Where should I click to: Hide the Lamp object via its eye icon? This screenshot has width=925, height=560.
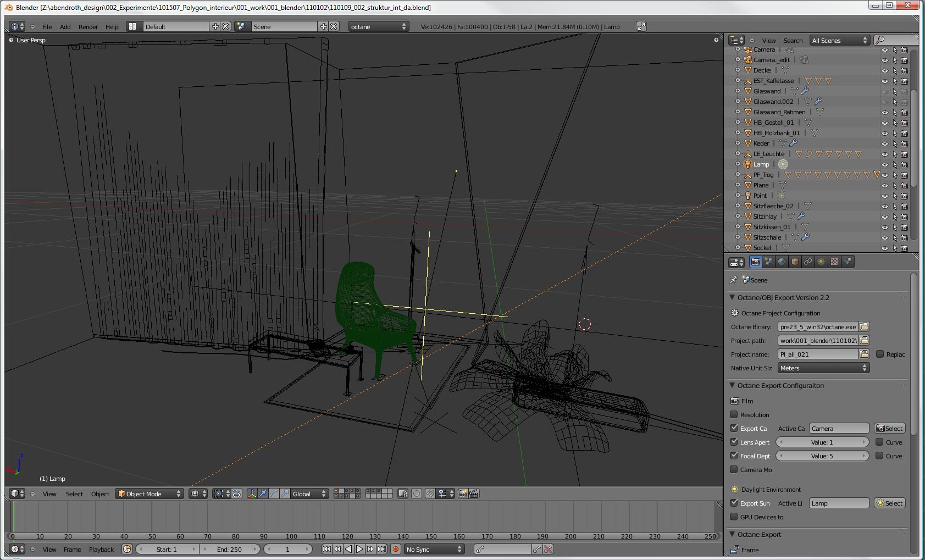point(885,164)
